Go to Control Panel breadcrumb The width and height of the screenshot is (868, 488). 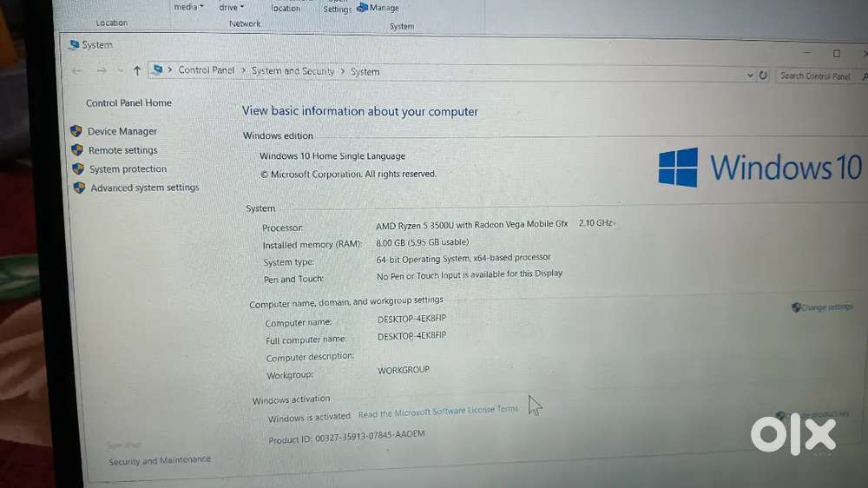point(206,70)
